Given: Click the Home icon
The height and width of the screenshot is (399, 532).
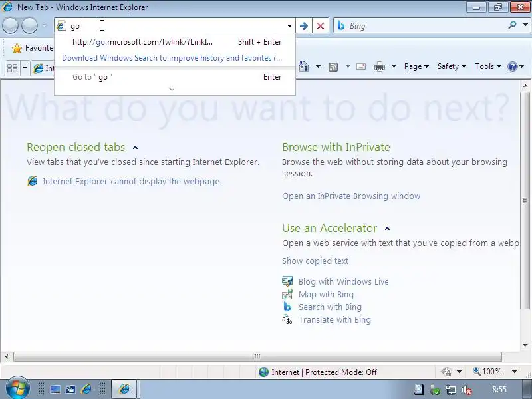Looking at the screenshot, I should tap(304, 66).
